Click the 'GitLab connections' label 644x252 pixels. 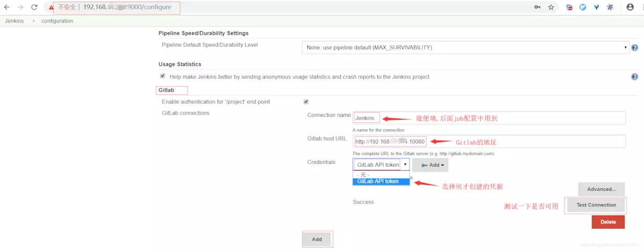(186, 113)
